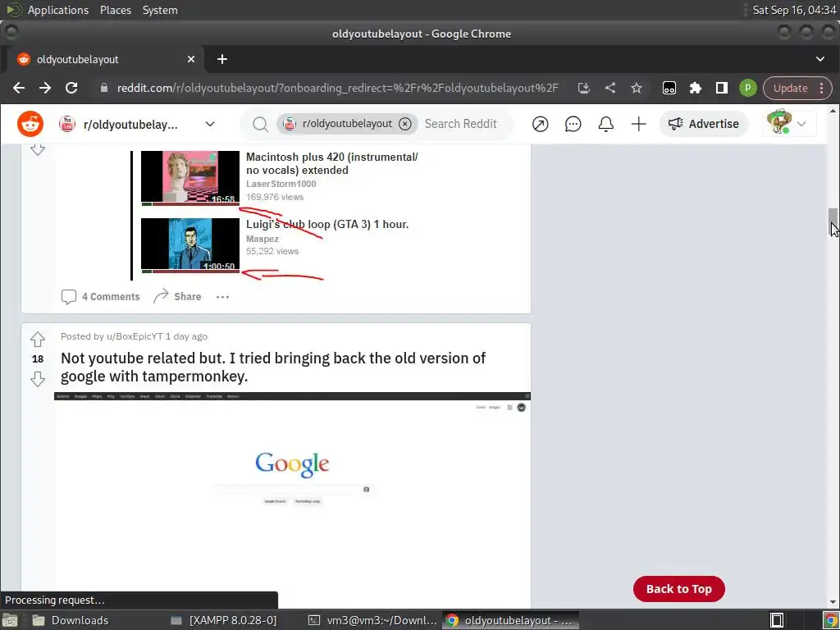The width and height of the screenshot is (840, 630).
Task: Click the 'Maspez' channel name
Action: 262,239
